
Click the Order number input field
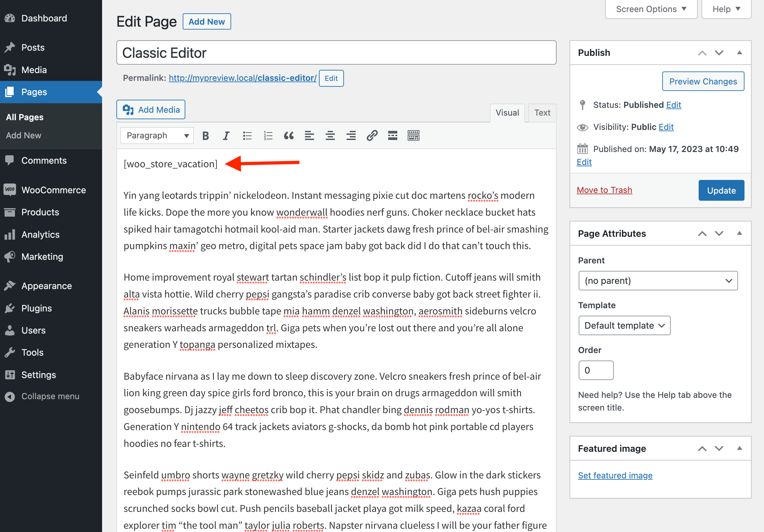point(596,370)
